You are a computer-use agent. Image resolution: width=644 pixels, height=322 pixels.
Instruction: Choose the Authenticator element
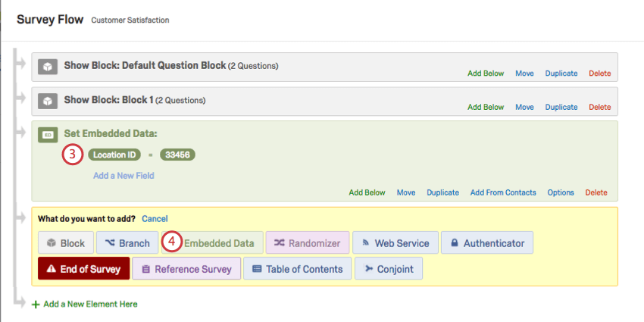coord(487,243)
